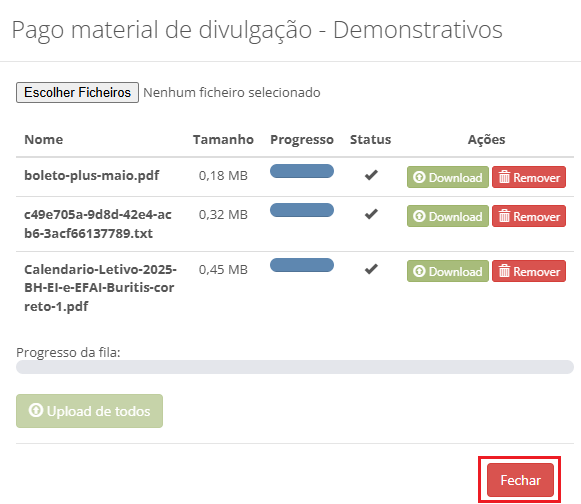Download the c49e705a txt file
The image size is (581, 504).
448,216
